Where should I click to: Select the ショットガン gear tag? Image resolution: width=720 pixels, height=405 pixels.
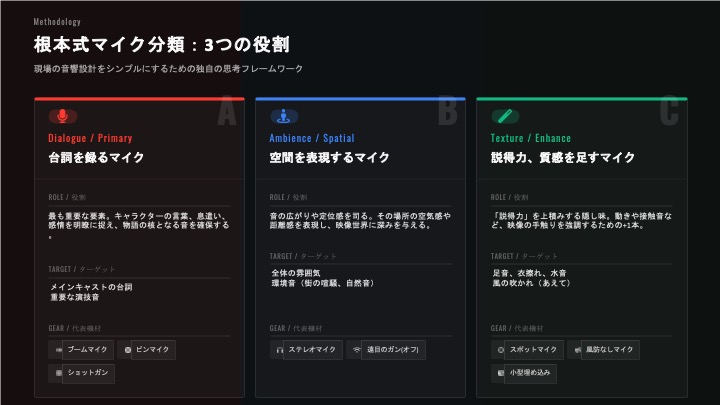click(x=89, y=373)
